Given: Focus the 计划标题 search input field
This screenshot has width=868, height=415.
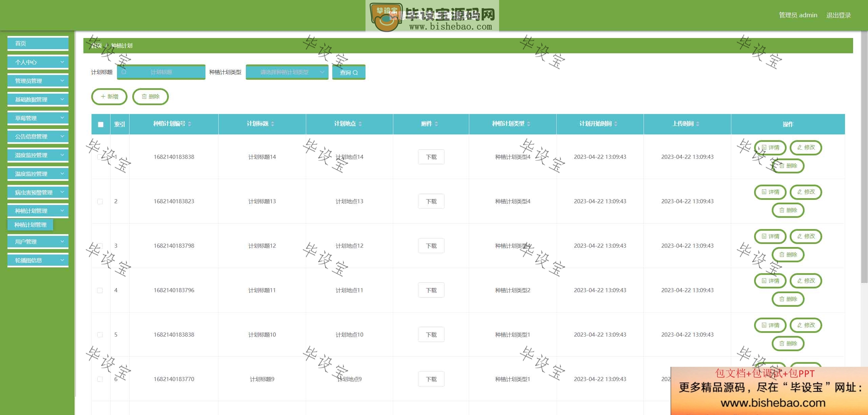Looking at the screenshot, I should pyautogui.click(x=161, y=72).
